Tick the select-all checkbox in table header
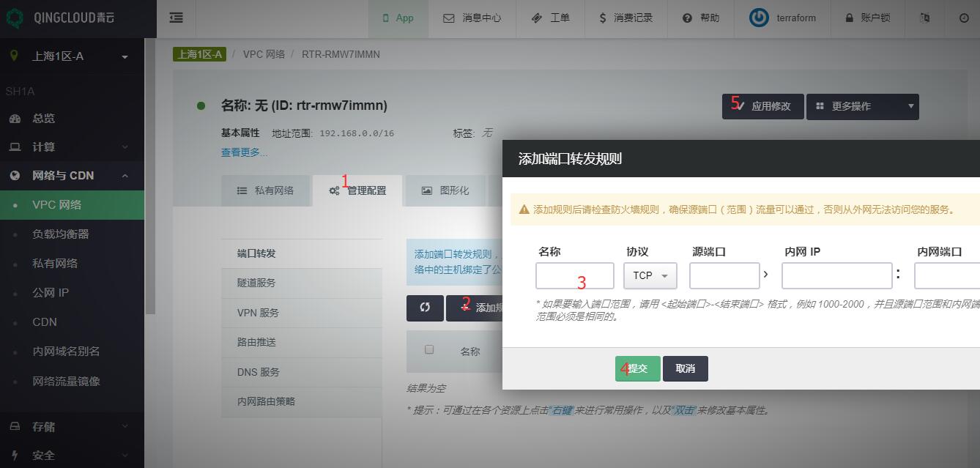This screenshot has width=980, height=468. pos(429,349)
